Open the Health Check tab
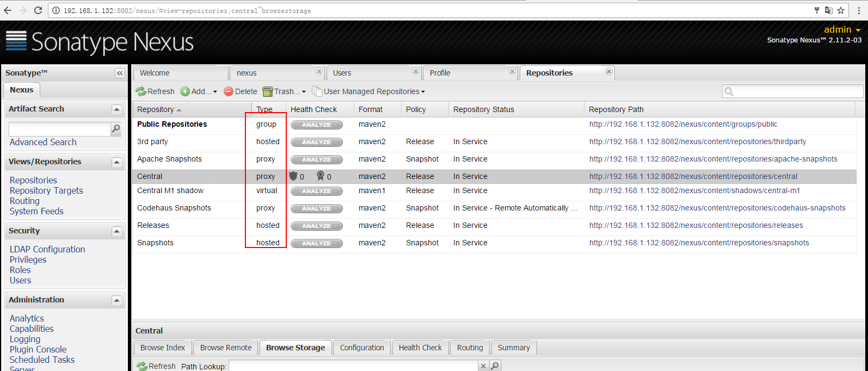The height and width of the screenshot is (371, 868). [420, 348]
